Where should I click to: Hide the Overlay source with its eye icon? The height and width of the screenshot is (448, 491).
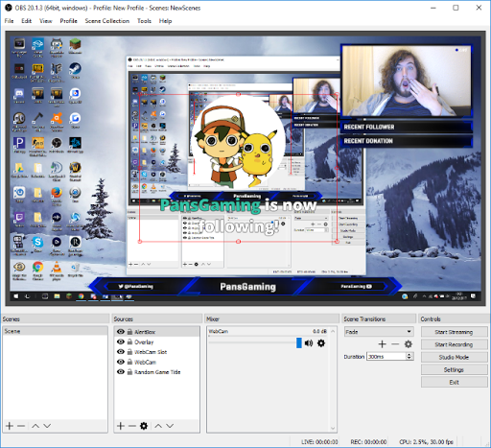121,342
